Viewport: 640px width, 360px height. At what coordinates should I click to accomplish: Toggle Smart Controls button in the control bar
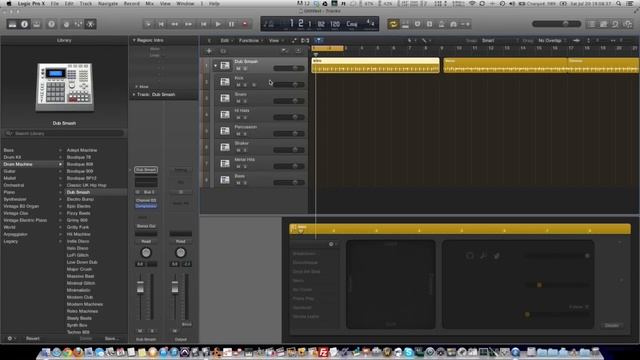66,24
